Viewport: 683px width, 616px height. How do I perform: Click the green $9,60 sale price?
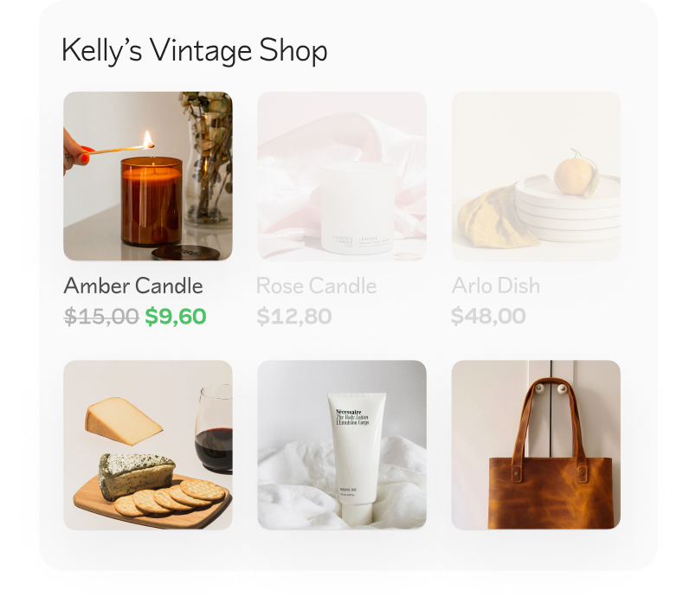point(176,316)
